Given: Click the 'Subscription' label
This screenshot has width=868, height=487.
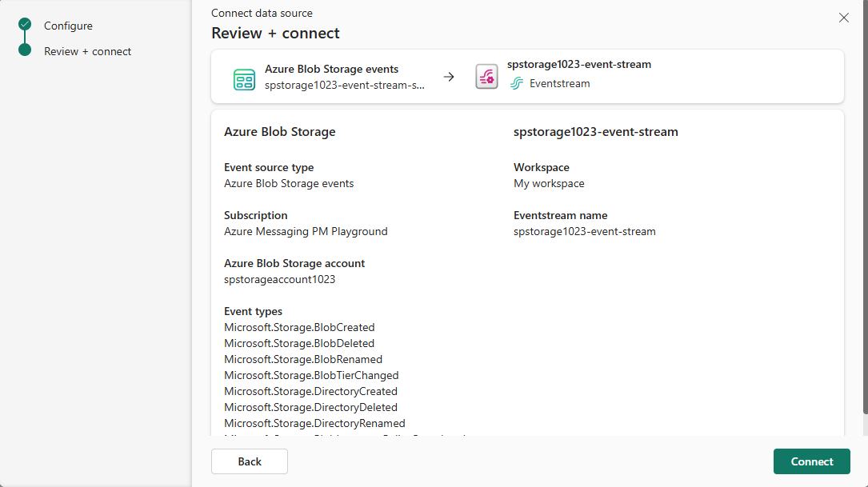Looking at the screenshot, I should pos(255,215).
